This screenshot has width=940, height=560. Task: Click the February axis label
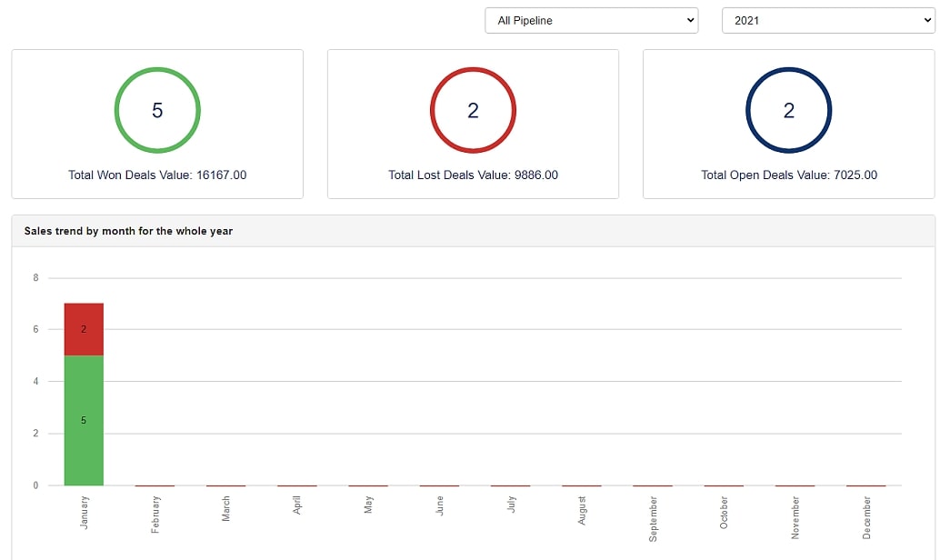point(155,514)
